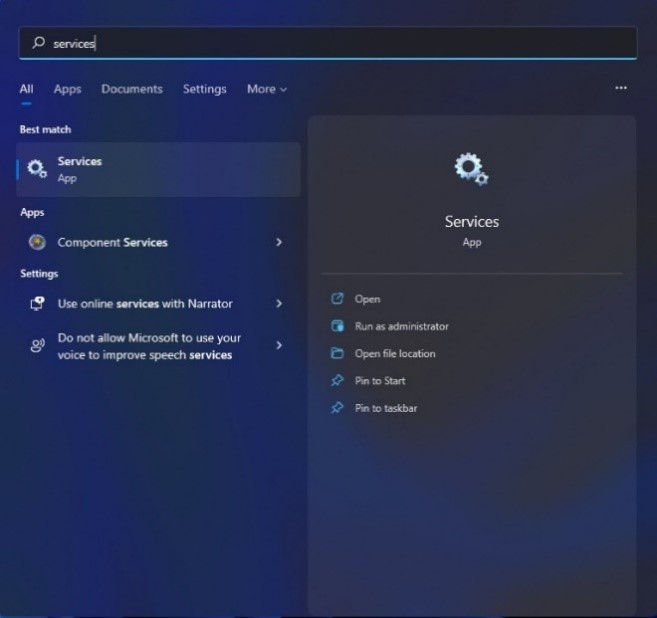
Task: Click the Services title in preview pane
Action: (x=472, y=222)
